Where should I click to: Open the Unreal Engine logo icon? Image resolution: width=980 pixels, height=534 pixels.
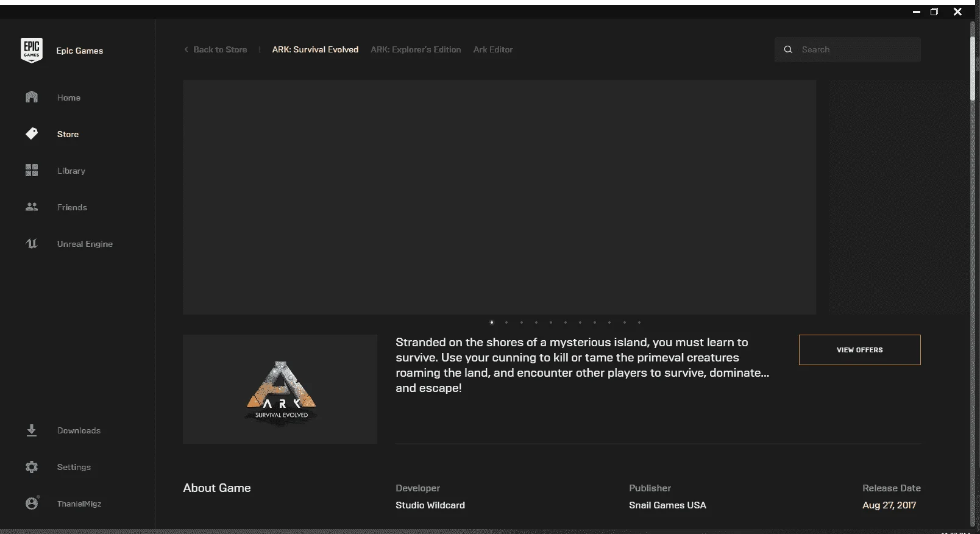pyautogui.click(x=32, y=243)
